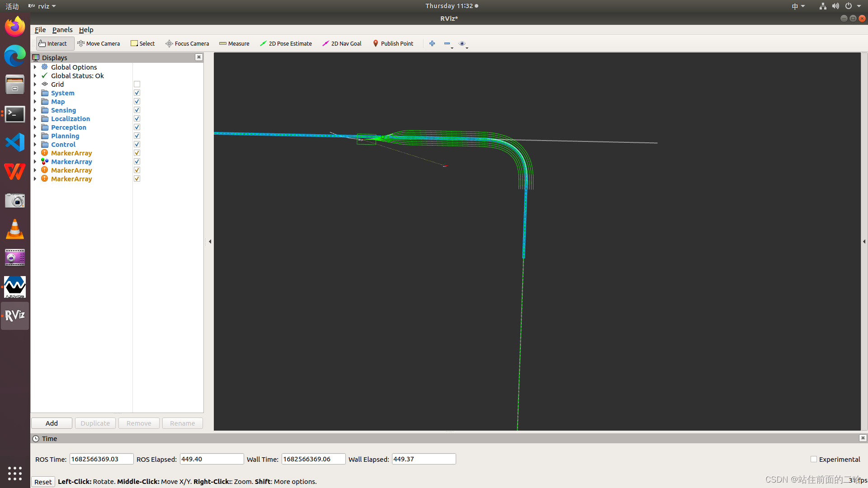868x488 pixels.
Task: Select the Move Camera tool
Action: [99, 43]
